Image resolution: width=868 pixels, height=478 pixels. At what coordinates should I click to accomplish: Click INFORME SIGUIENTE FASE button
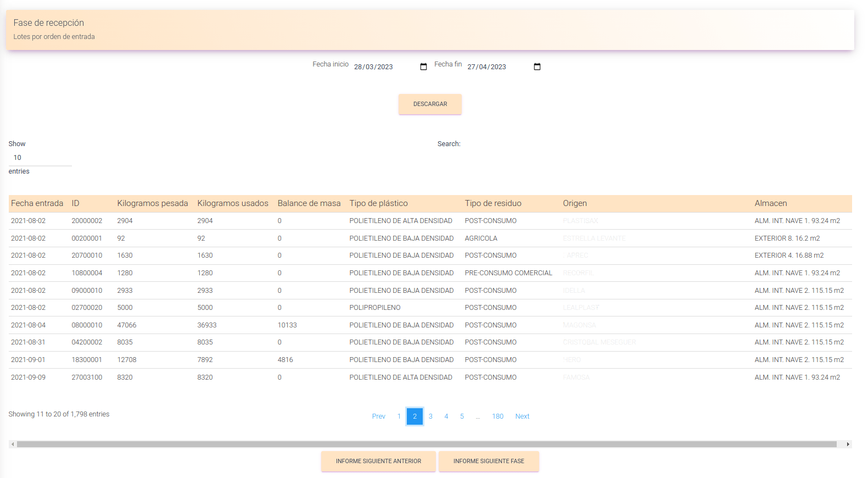489,462
